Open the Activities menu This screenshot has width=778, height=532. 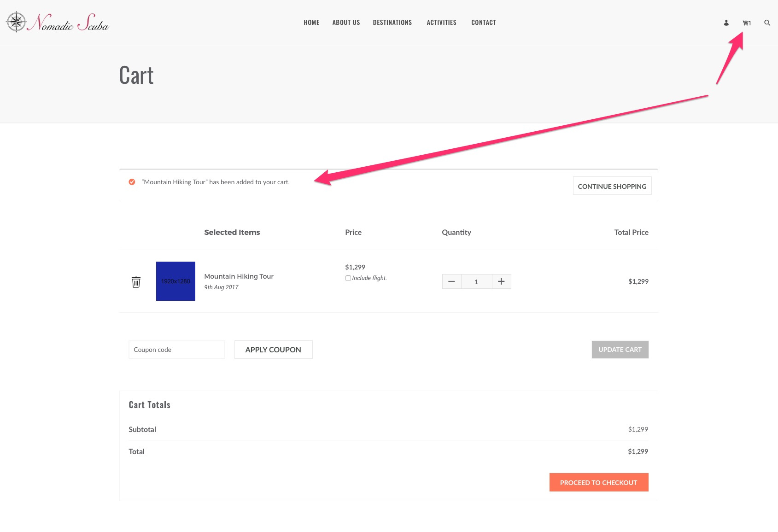[x=442, y=23]
